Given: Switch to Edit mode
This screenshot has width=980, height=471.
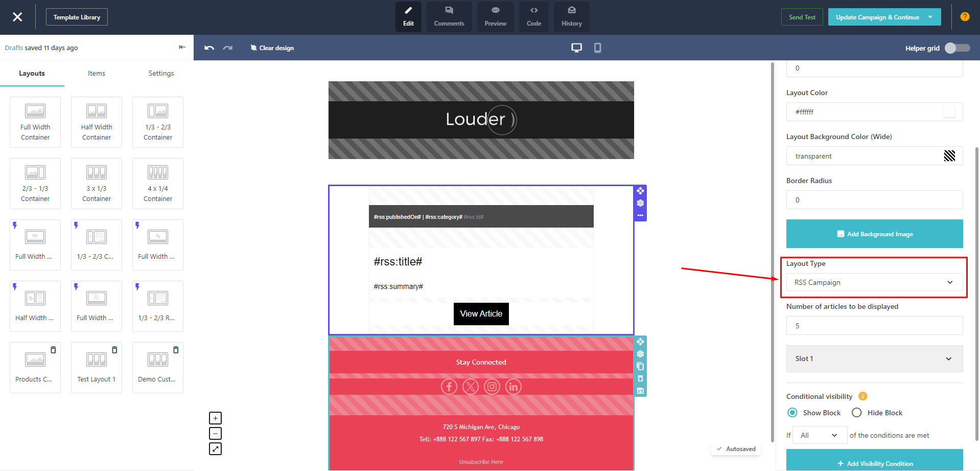Looking at the screenshot, I should tap(408, 17).
